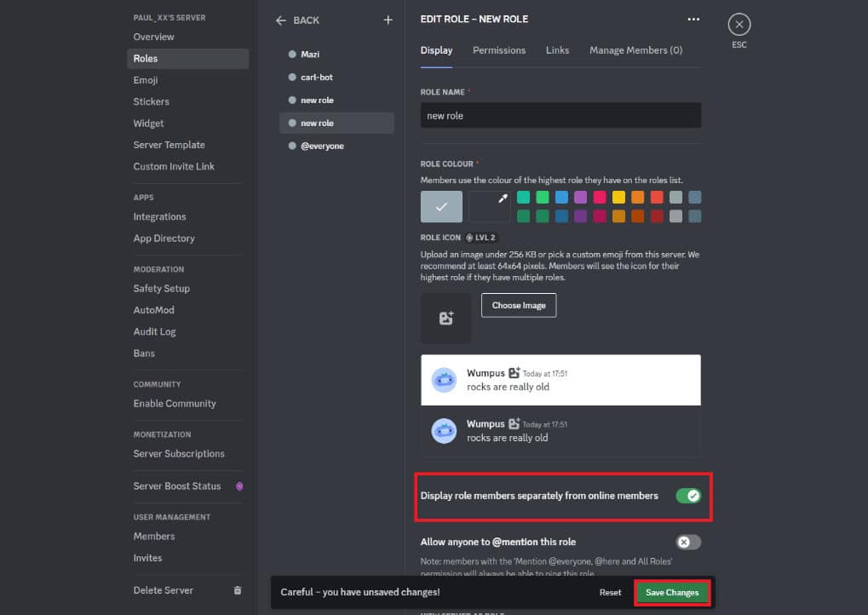Click the Save Changes button

click(x=672, y=593)
